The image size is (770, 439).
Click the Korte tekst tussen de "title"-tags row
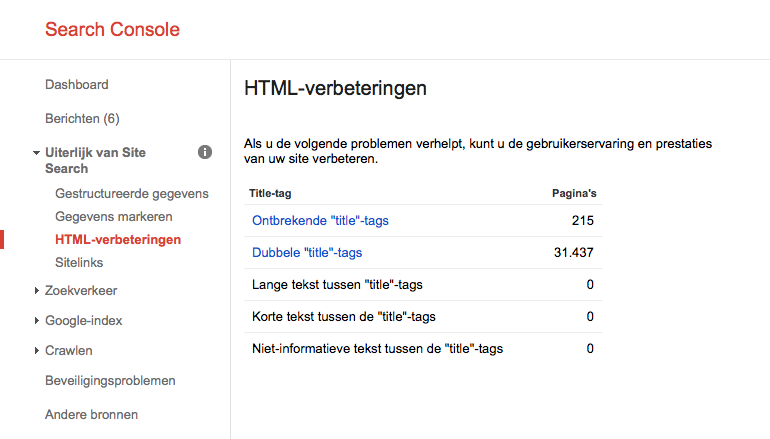(344, 317)
